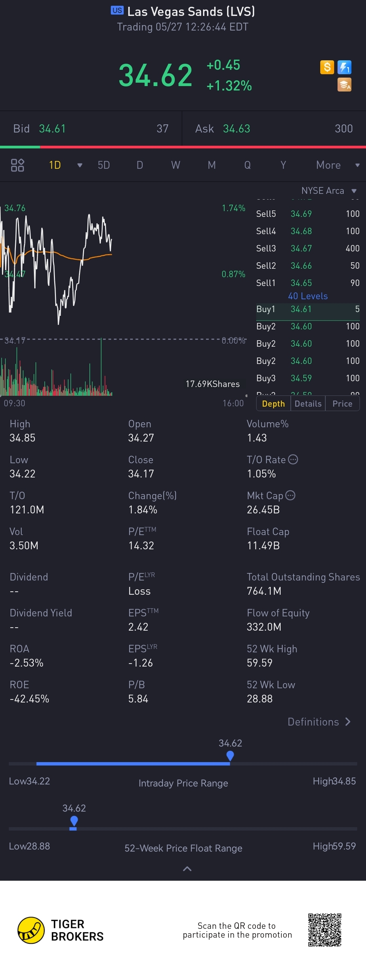
Task: Tap the T/O 121.0M value
Action: click(27, 510)
